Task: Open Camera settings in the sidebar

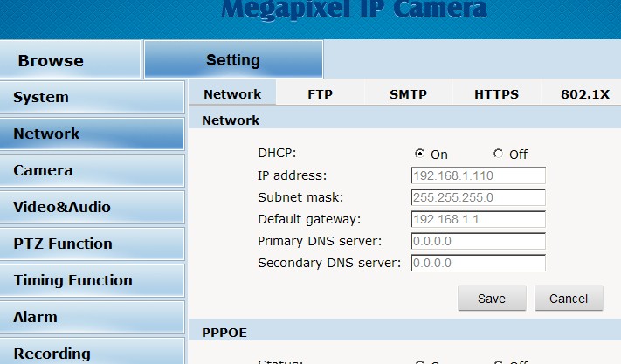Action: pyautogui.click(x=92, y=170)
